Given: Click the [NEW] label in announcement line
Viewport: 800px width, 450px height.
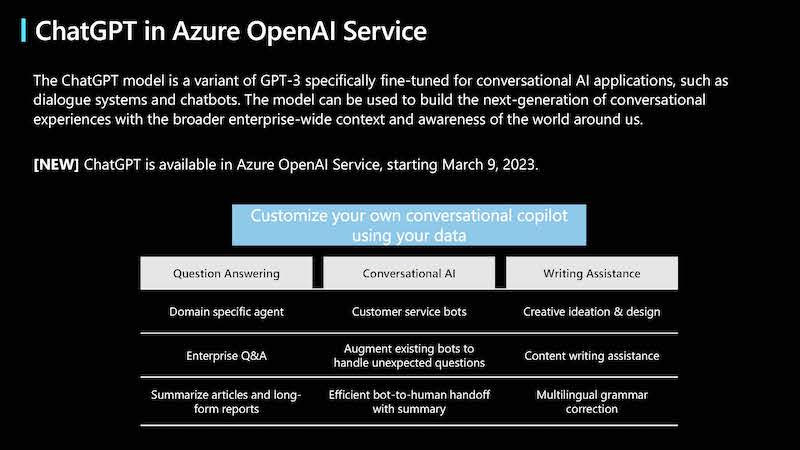Looking at the screenshot, I should [x=56, y=165].
